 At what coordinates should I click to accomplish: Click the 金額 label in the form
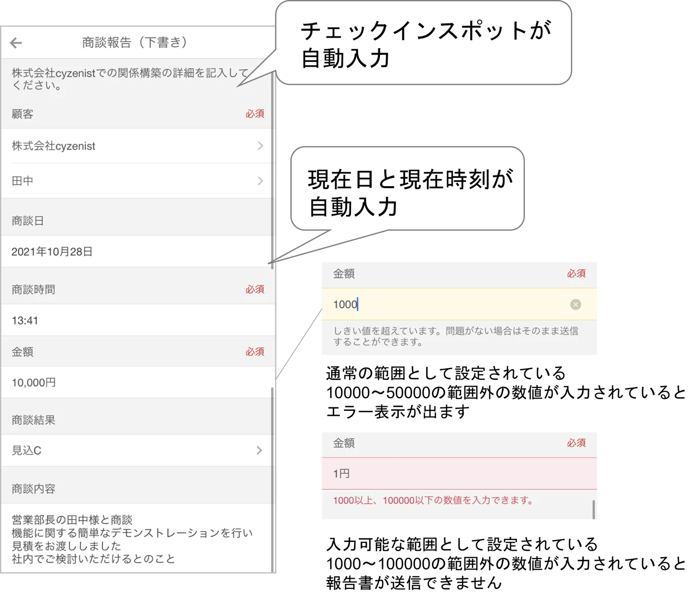(x=22, y=352)
